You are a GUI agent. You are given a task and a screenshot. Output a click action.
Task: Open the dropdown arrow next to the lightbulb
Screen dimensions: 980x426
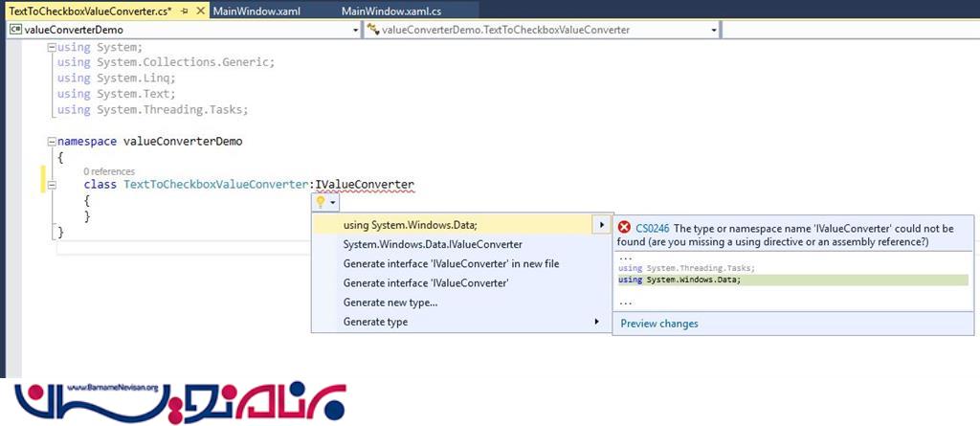click(333, 203)
